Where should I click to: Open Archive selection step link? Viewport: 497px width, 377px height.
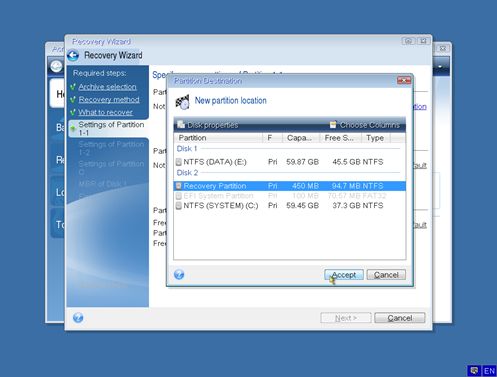point(107,87)
